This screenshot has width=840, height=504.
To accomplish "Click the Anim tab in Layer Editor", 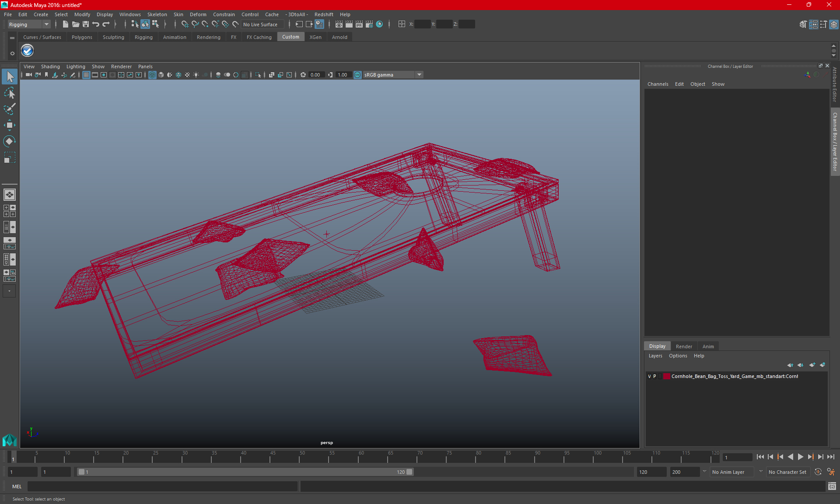I will click(708, 346).
